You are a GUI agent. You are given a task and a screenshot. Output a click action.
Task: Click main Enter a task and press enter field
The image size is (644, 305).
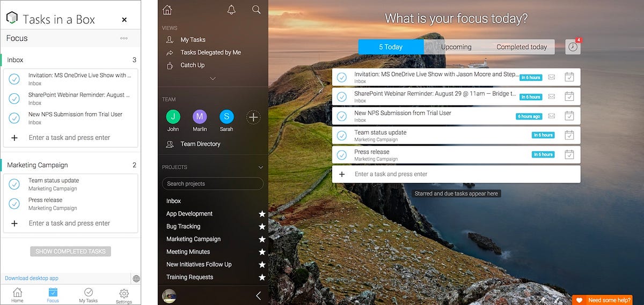pos(456,174)
